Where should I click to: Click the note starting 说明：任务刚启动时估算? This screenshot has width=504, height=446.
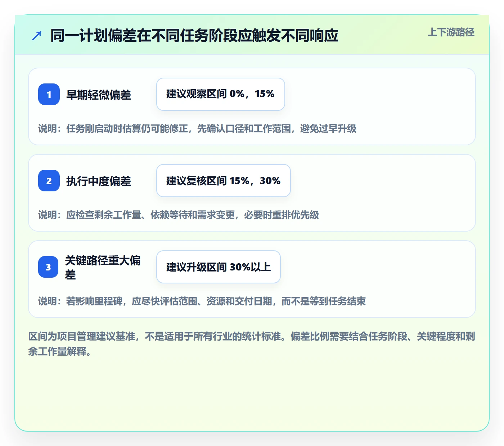click(x=197, y=128)
